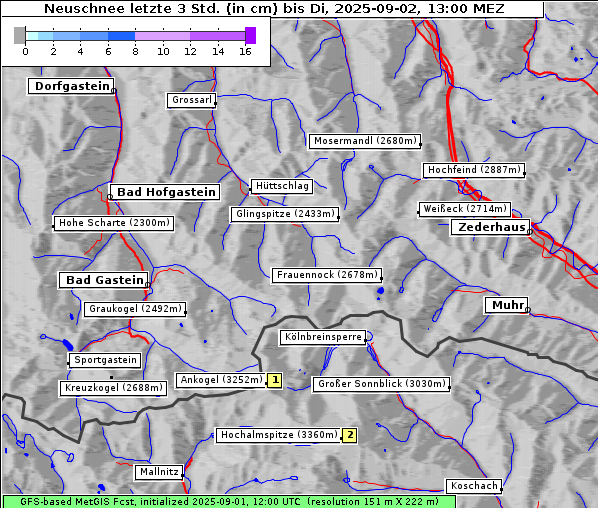Click the map title Neuschnee letzte 3 Std.
The image size is (598, 508).
coord(274,9)
